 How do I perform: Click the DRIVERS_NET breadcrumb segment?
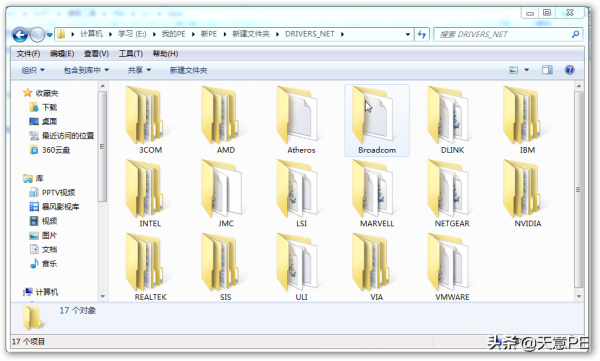coord(310,34)
